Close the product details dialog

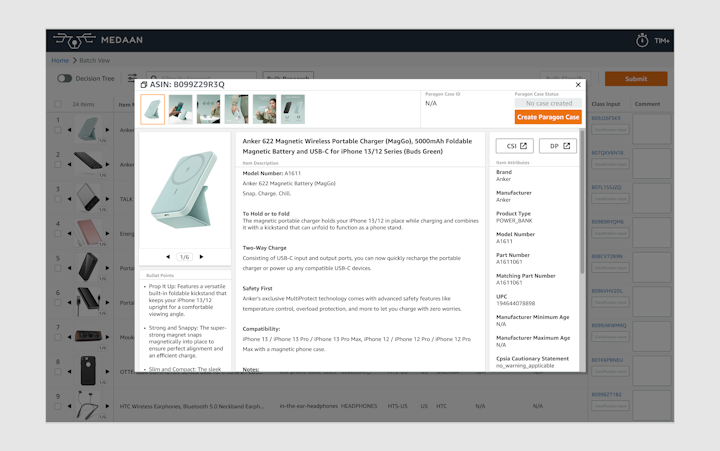[578, 85]
